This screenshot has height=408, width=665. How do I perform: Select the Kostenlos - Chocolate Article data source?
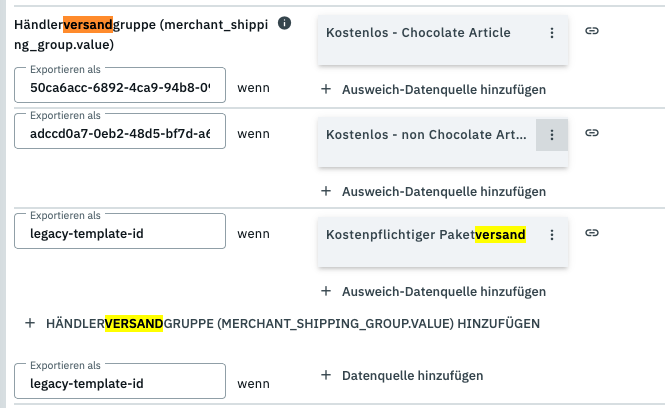point(418,33)
